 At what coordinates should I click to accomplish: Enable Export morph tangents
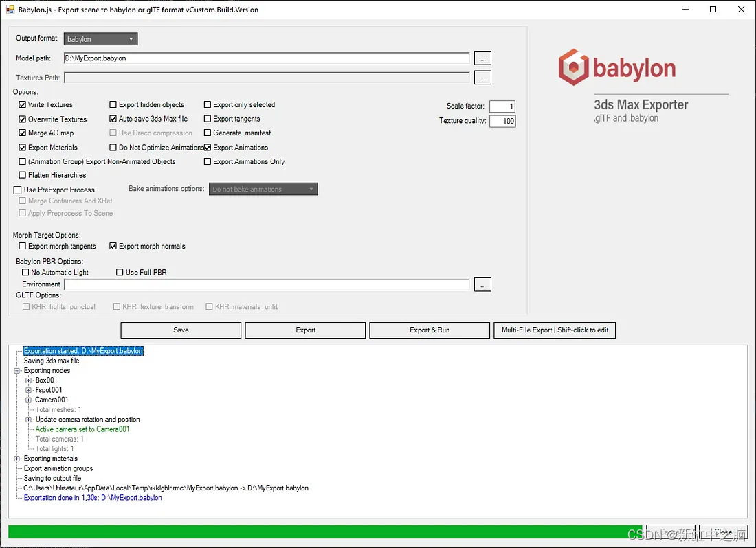[22, 246]
